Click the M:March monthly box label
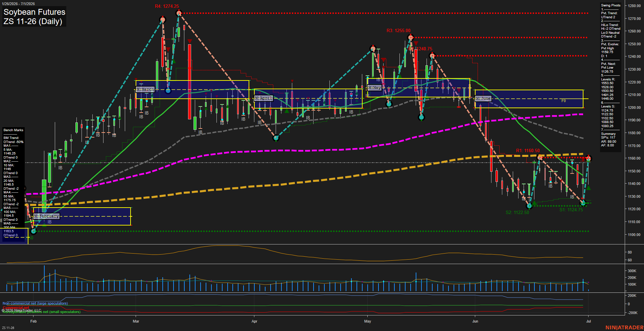This screenshot has height=331, width=644. (145, 89)
